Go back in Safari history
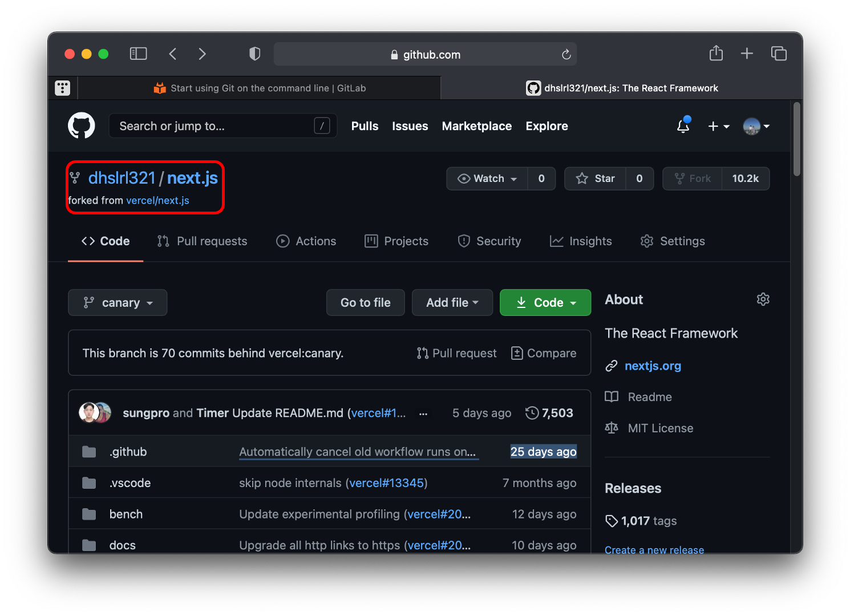850x616 pixels. [173, 54]
